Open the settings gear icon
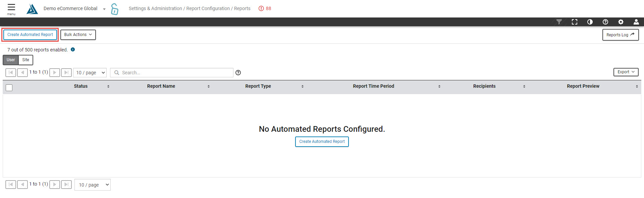Image resolution: width=644 pixels, height=198 pixels. (621, 22)
